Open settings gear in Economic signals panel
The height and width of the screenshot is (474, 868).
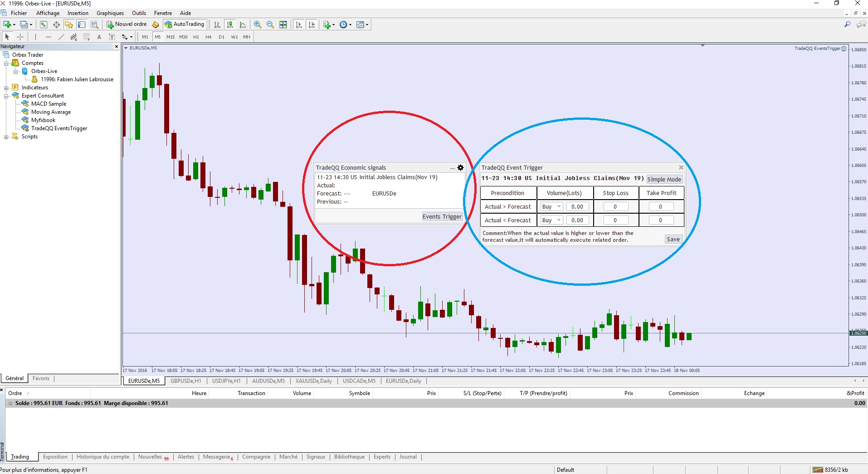pyautogui.click(x=460, y=168)
